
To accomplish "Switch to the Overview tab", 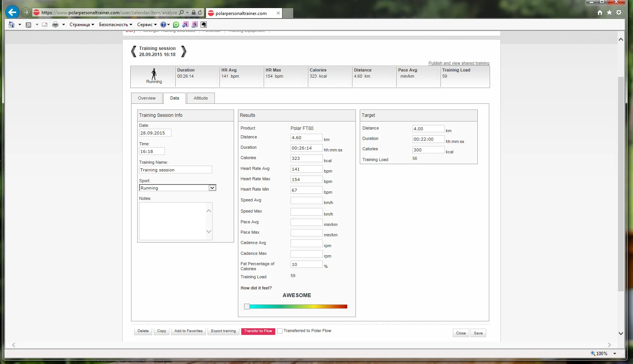I will click(147, 98).
